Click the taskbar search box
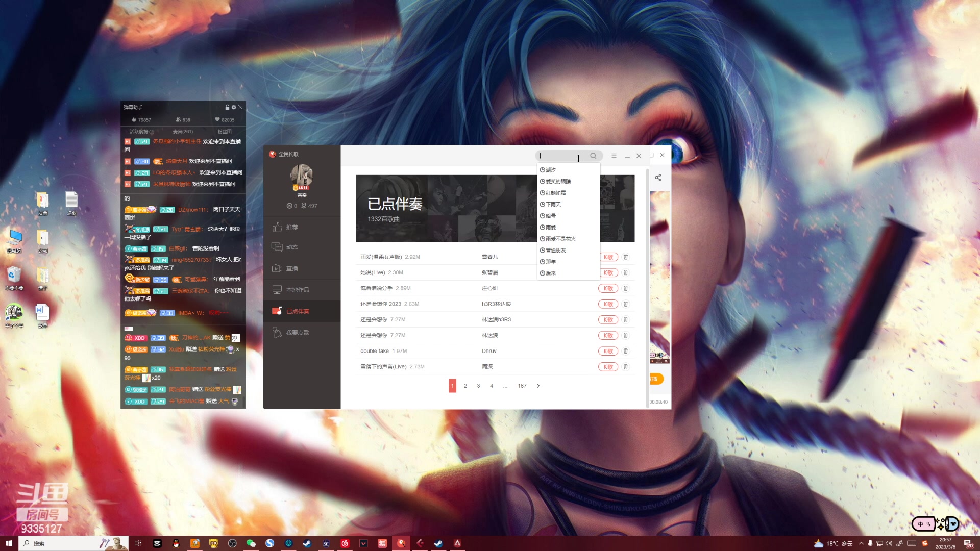Image resolution: width=980 pixels, height=551 pixels. (73, 543)
